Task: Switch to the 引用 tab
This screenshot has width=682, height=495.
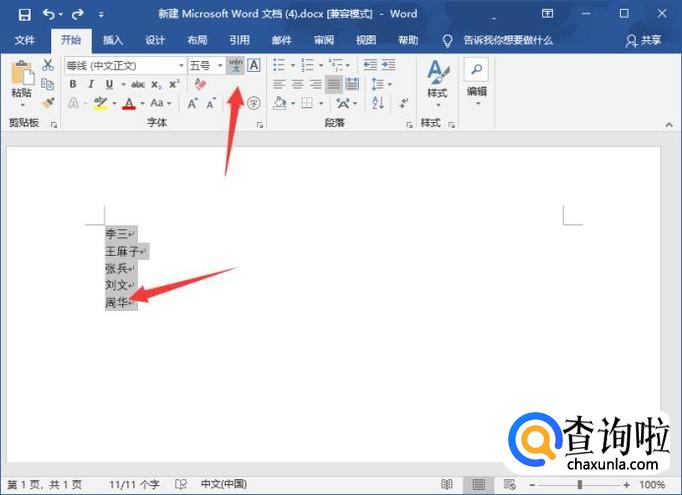Action: [239, 40]
